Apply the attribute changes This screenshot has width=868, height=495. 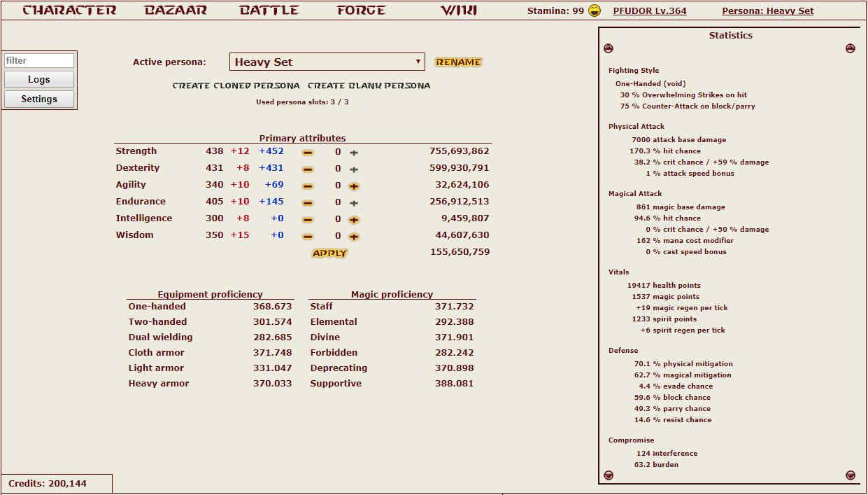click(x=329, y=253)
